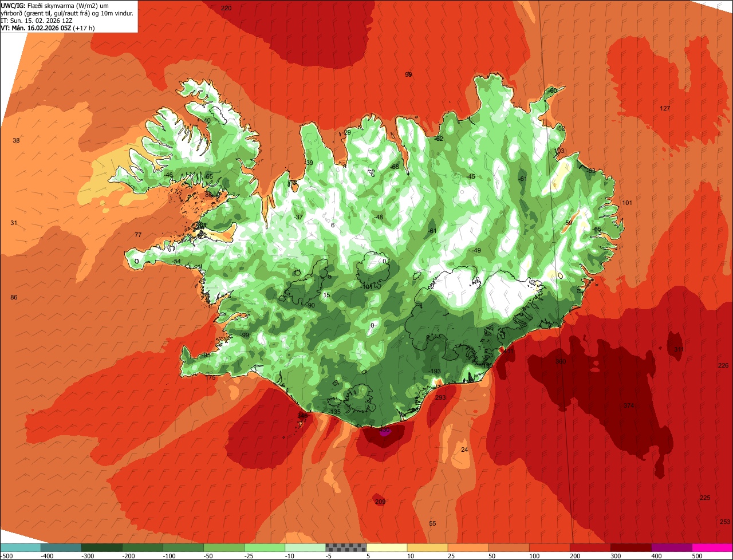The width and height of the screenshot is (733, 560).
Task: Click the 253 value in the bottom-right corner
Action: [x=725, y=522]
